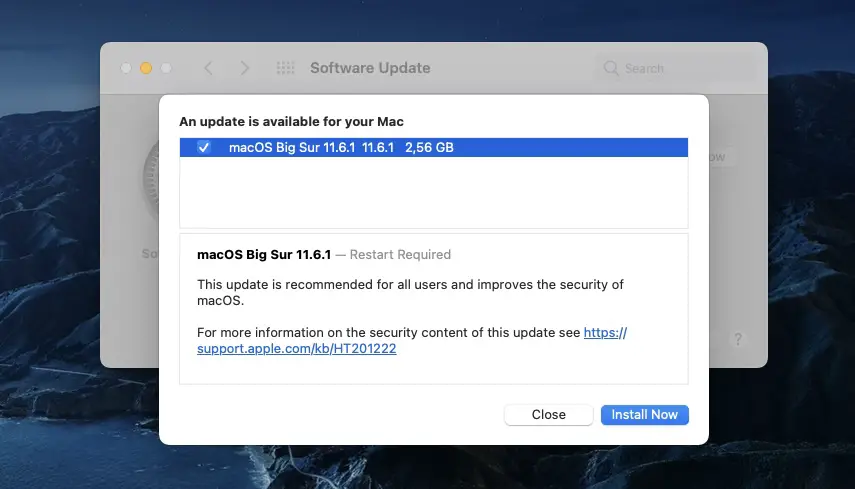Viewport: 855px width, 489px height.
Task: Click the gray zoom window button
Action: click(x=166, y=68)
